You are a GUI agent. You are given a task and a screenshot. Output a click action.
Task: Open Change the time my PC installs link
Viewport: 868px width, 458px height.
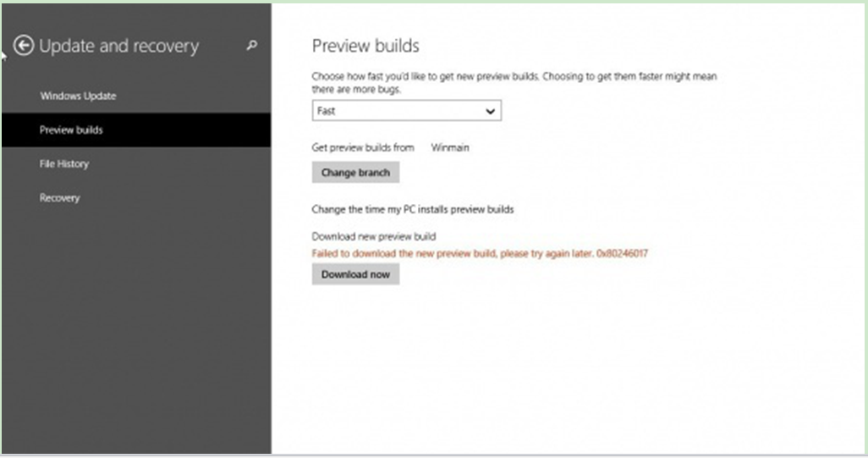(413, 209)
